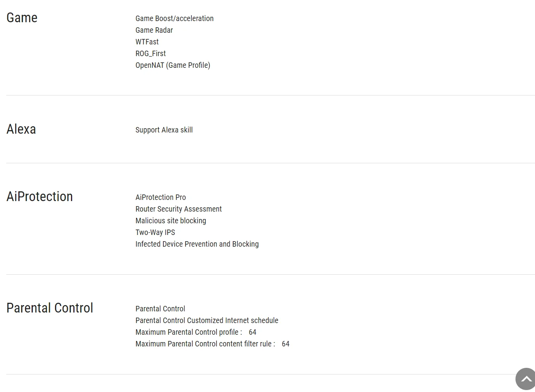Click Parental Control Customized Internet schedule
The image size is (535, 392).
click(x=207, y=320)
